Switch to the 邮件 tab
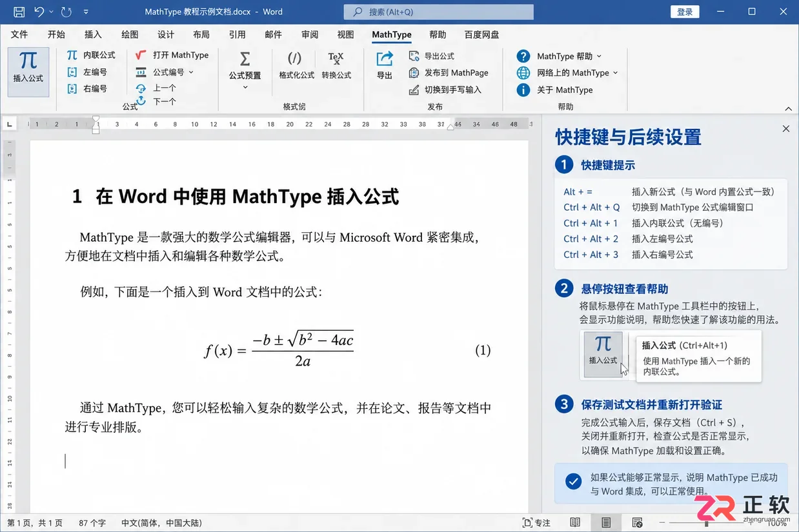This screenshot has height=532, width=799. 273,35
